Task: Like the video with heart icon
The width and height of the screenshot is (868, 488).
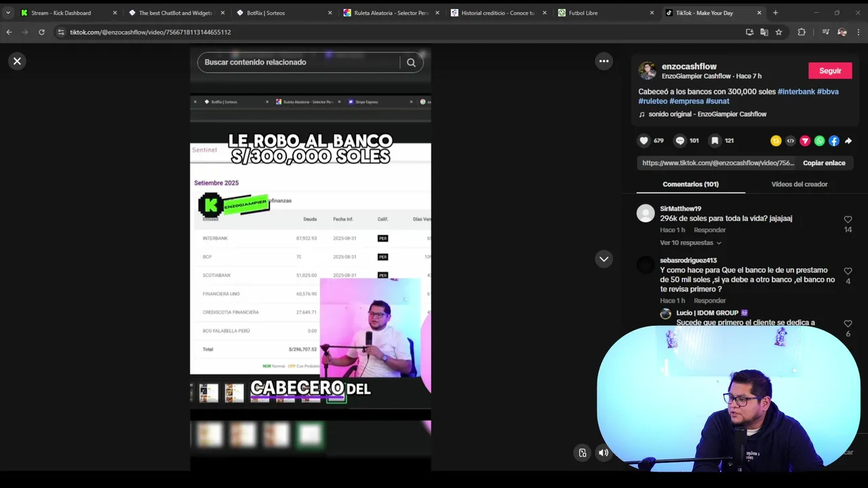Action: 644,140
